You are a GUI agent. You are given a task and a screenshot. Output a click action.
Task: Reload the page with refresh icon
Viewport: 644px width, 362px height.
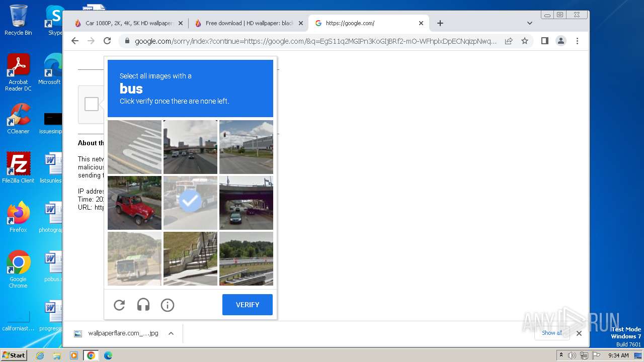(x=107, y=41)
